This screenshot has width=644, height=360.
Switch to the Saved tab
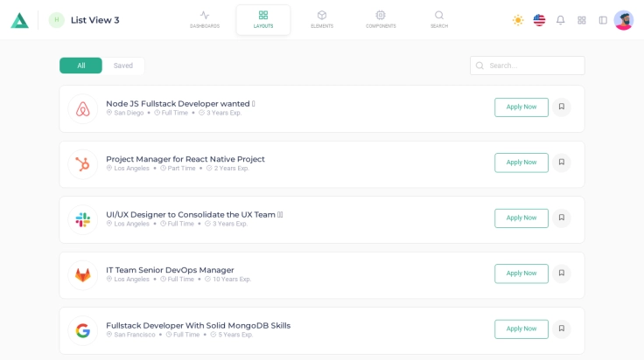123,66
